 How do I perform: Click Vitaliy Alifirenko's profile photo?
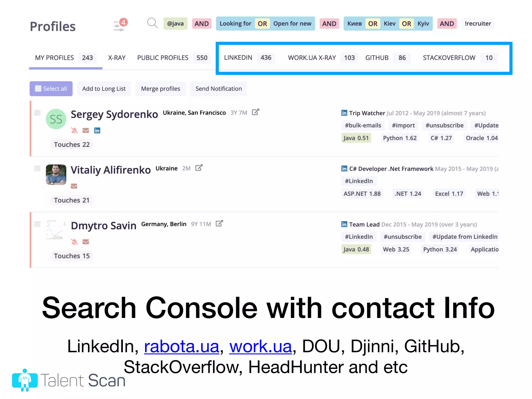pos(56,175)
